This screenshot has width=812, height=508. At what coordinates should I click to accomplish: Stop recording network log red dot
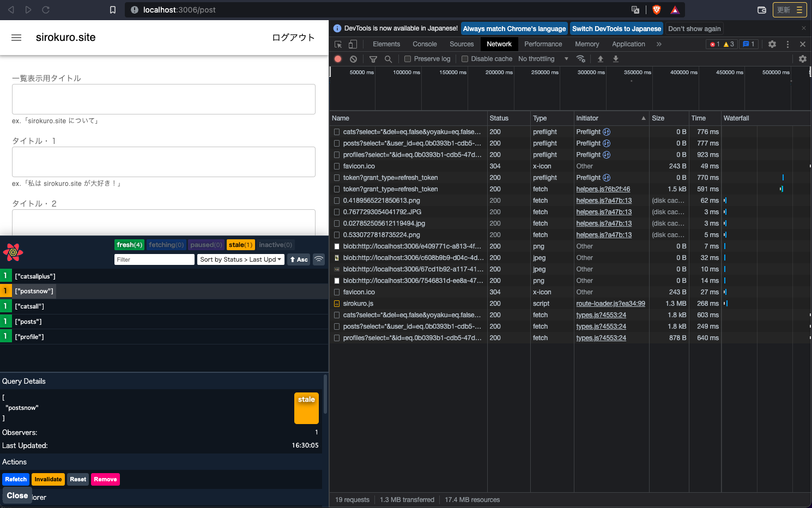point(338,59)
